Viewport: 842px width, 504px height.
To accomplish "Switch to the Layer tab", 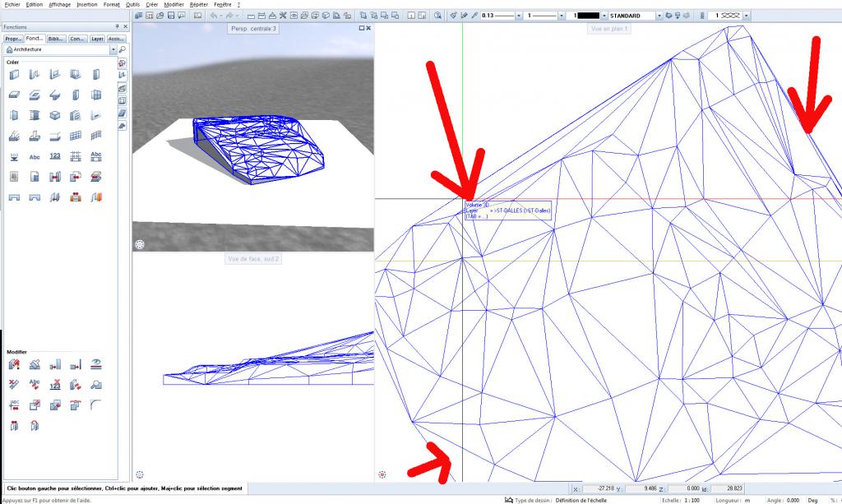I will (97, 39).
